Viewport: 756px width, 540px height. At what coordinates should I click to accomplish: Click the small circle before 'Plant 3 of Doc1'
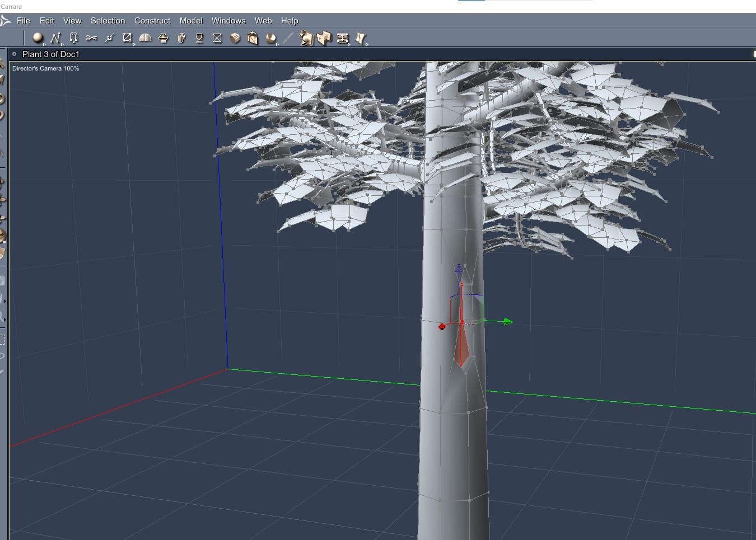coord(14,54)
